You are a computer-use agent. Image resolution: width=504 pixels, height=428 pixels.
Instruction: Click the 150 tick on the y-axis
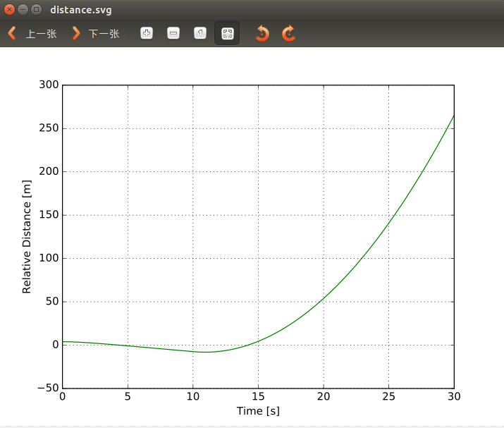click(48, 215)
